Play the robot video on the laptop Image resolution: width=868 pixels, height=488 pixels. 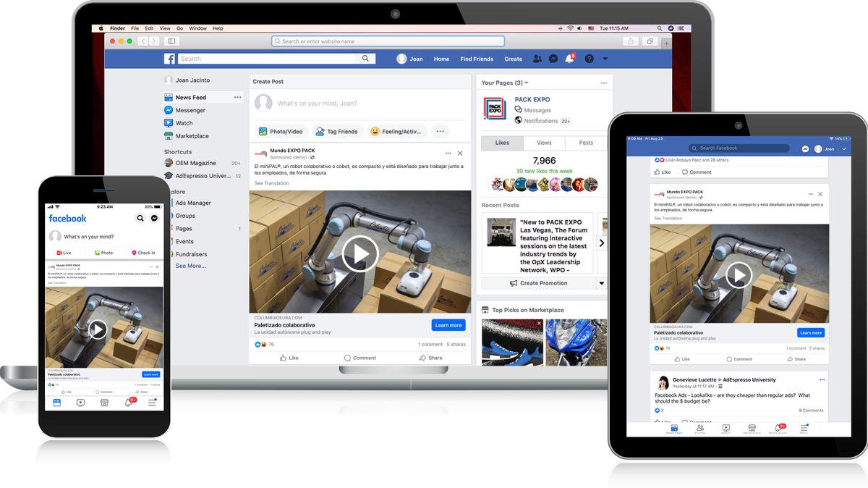coord(360,254)
